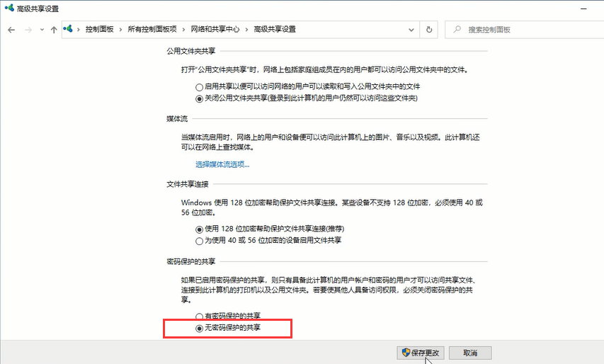This screenshot has width=604, height=364.
Task: Click the 保存更改 button
Action: (x=421, y=353)
